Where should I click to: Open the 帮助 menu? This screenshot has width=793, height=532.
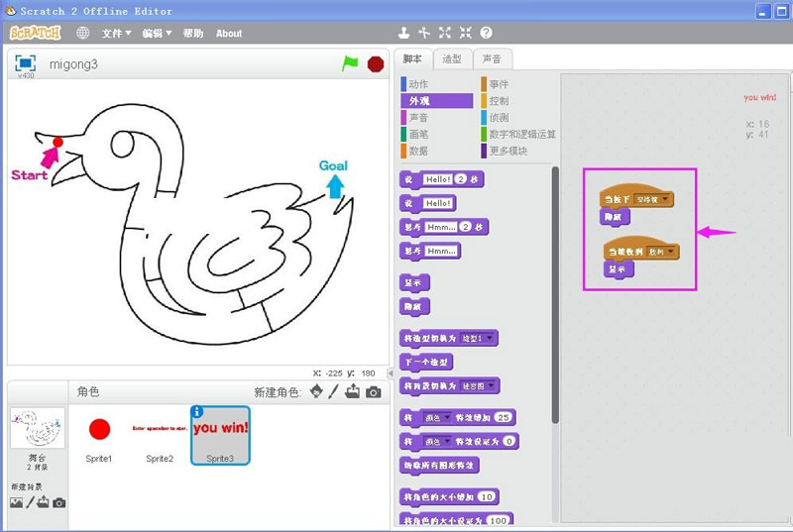click(x=192, y=34)
